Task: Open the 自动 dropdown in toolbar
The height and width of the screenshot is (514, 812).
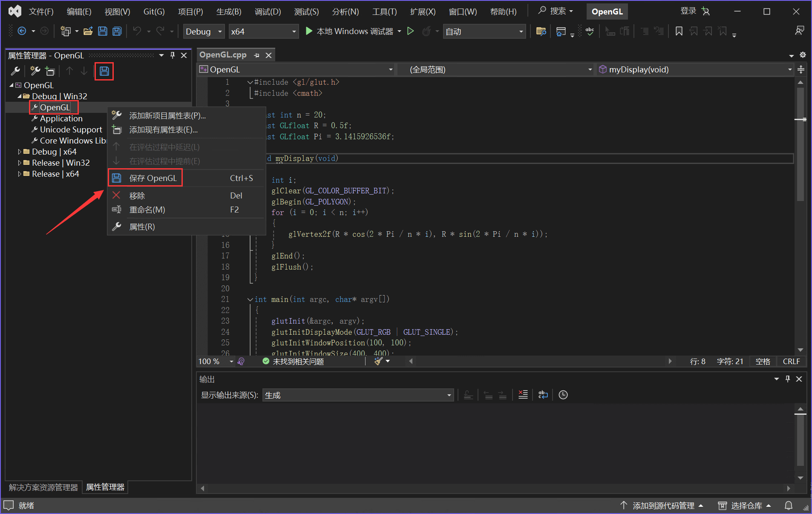Action: coord(484,32)
